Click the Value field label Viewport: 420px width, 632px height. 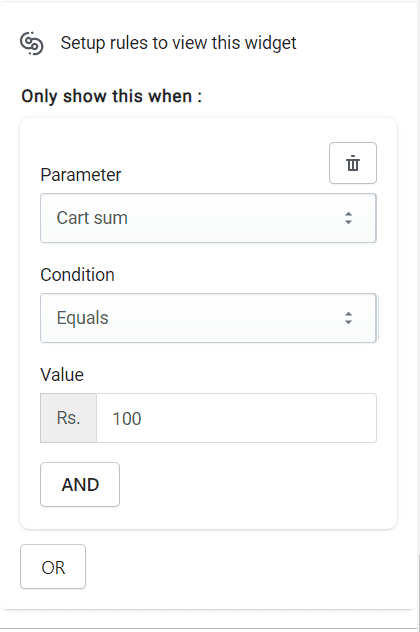(62, 375)
